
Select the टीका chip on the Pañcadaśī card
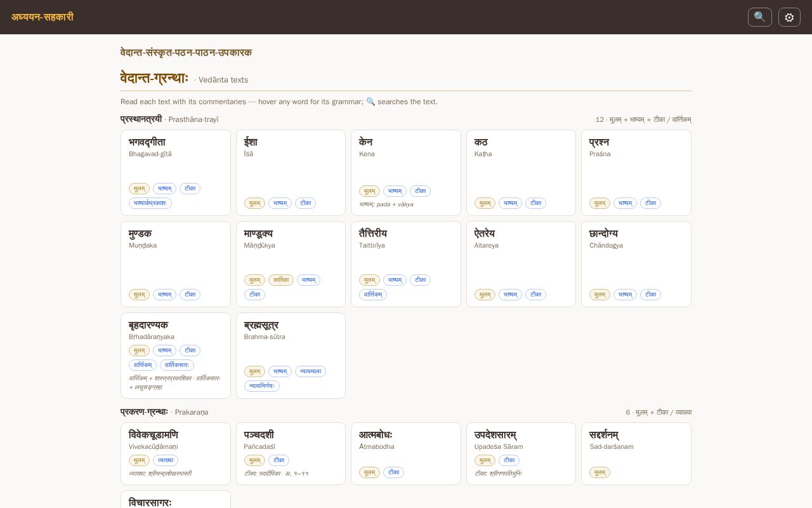278,460
